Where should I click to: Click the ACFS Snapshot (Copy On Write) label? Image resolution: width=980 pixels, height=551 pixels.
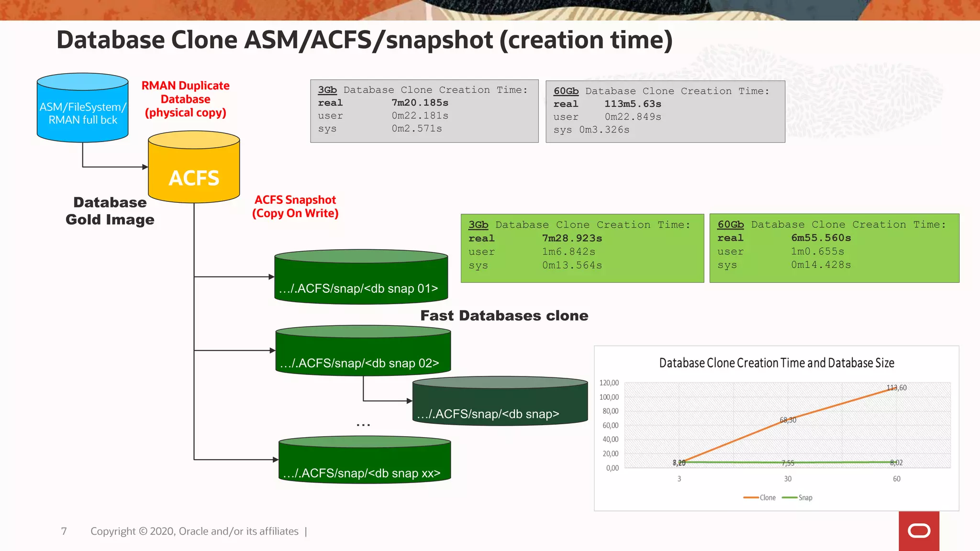pos(295,207)
